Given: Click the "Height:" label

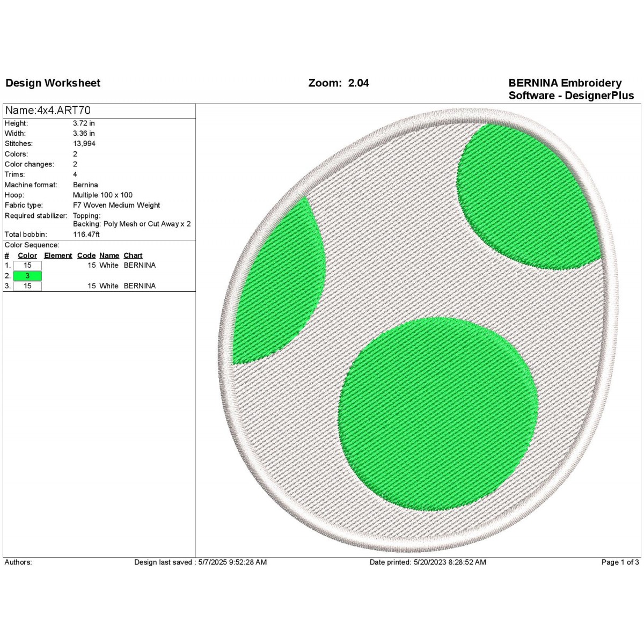Looking at the screenshot, I should click(x=16, y=123).
